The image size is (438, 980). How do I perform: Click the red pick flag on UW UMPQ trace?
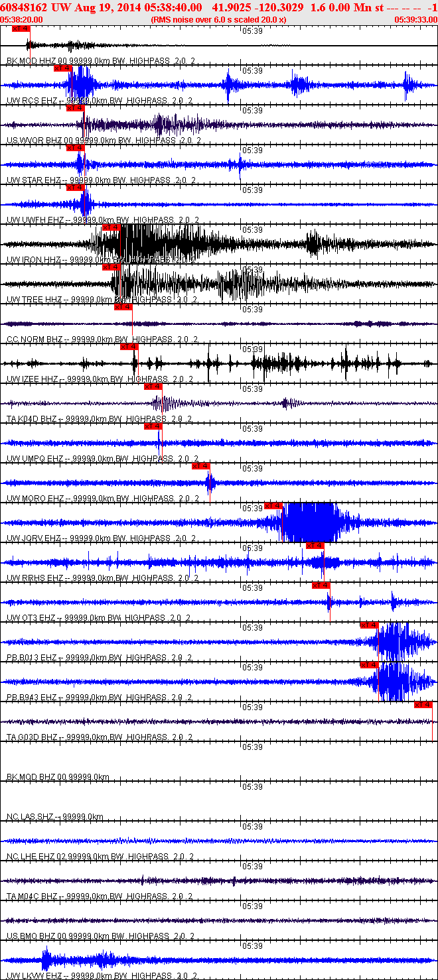(153, 426)
